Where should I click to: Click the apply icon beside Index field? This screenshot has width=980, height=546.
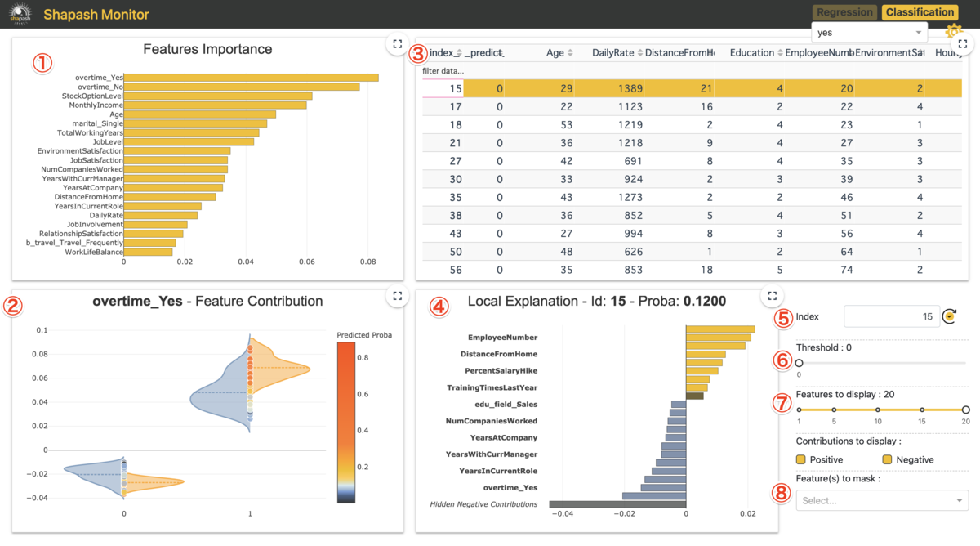pos(949,316)
